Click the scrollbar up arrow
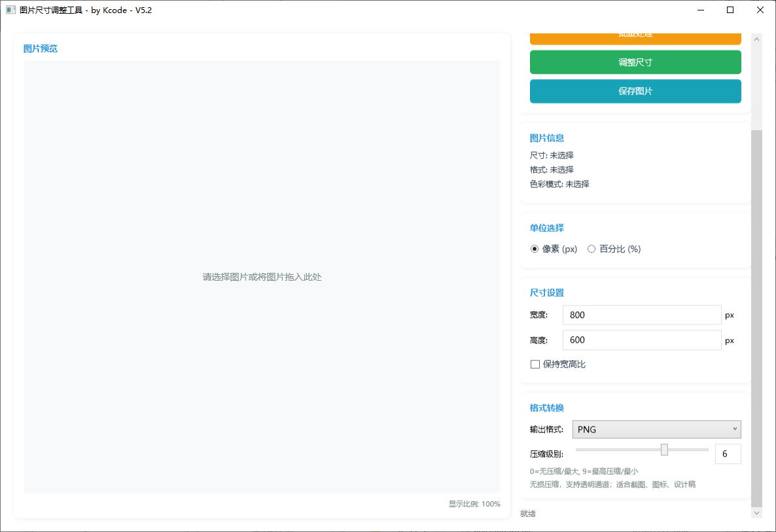 point(756,39)
